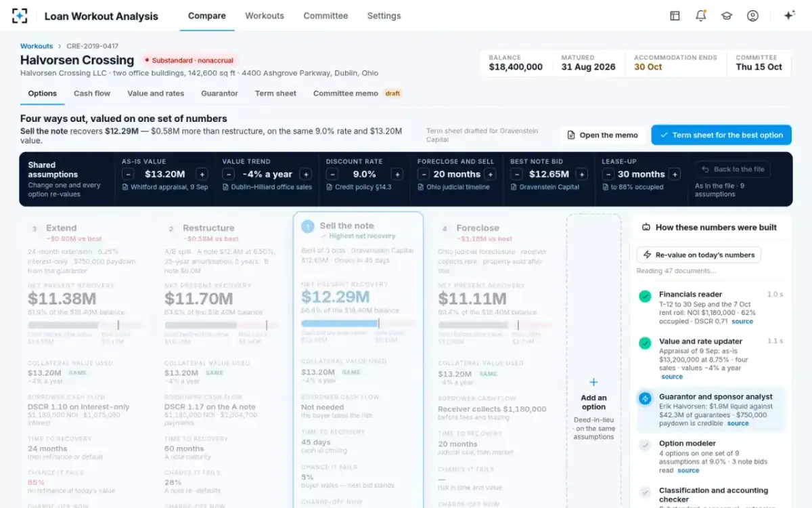
Task: Click the Option modeler status icon
Action: [645, 445]
